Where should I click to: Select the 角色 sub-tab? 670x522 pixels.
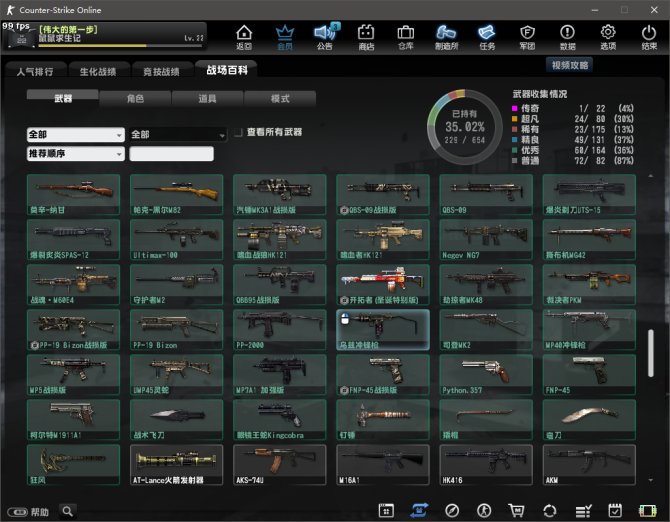[135, 98]
